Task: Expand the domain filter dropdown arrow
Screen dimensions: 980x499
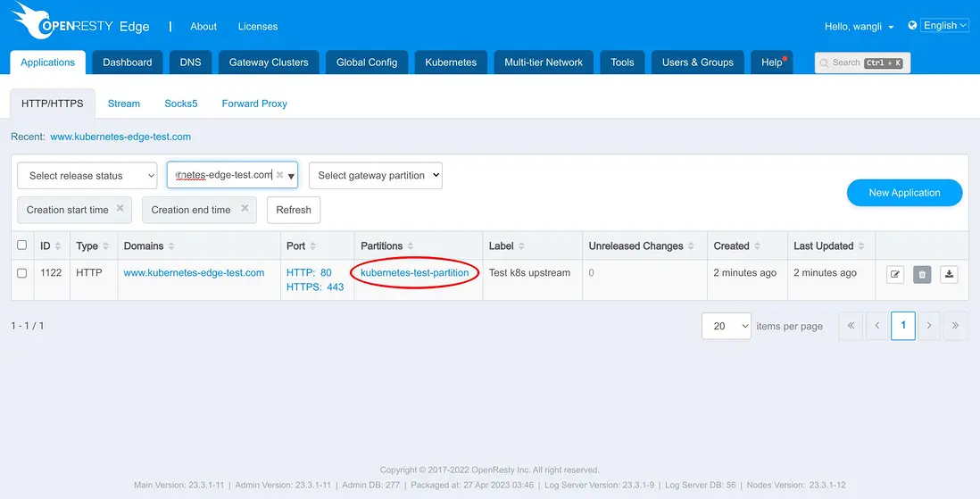Action: tap(291, 177)
